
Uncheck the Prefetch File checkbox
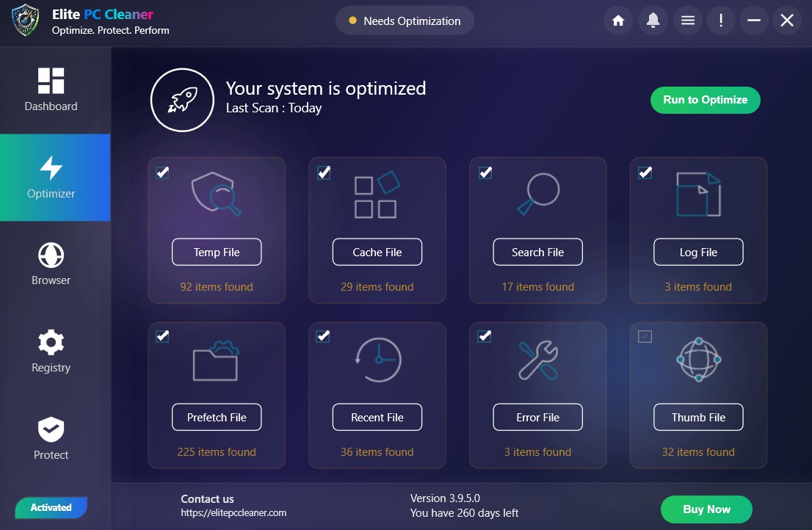coord(162,336)
